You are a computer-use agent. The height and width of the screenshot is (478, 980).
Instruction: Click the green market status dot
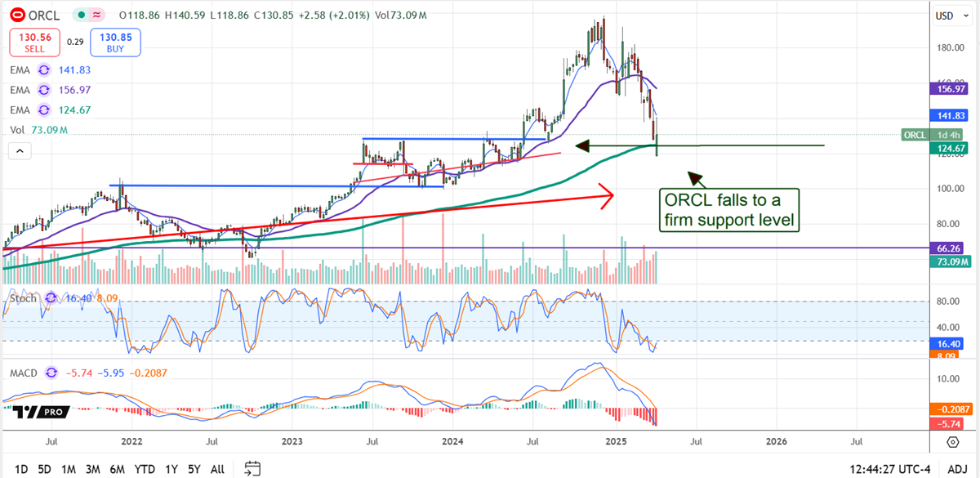tap(78, 15)
